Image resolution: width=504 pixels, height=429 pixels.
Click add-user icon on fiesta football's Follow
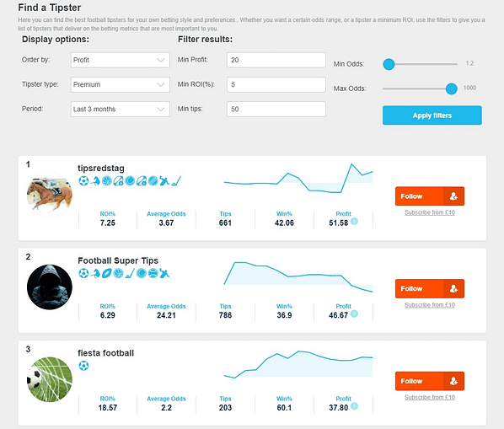(453, 381)
